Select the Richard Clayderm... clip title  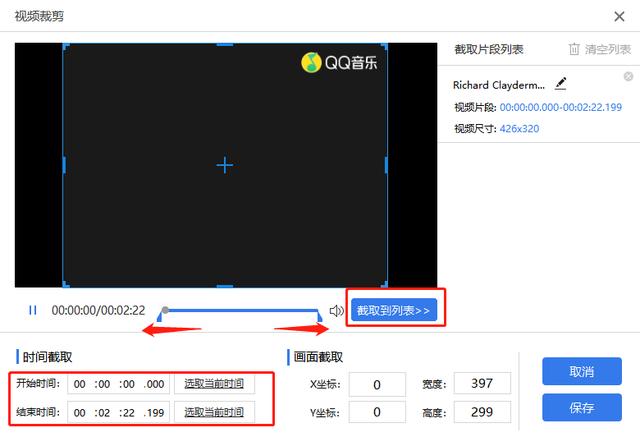[x=499, y=85]
